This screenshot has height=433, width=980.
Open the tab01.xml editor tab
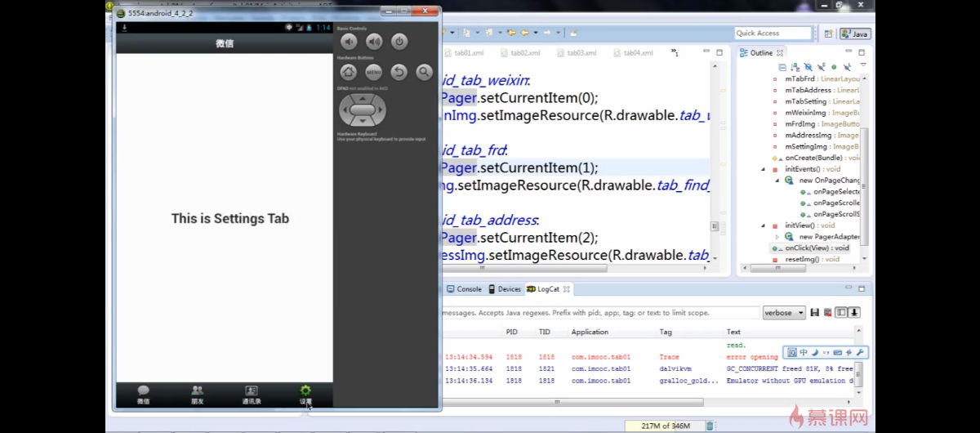click(x=463, y=53)
